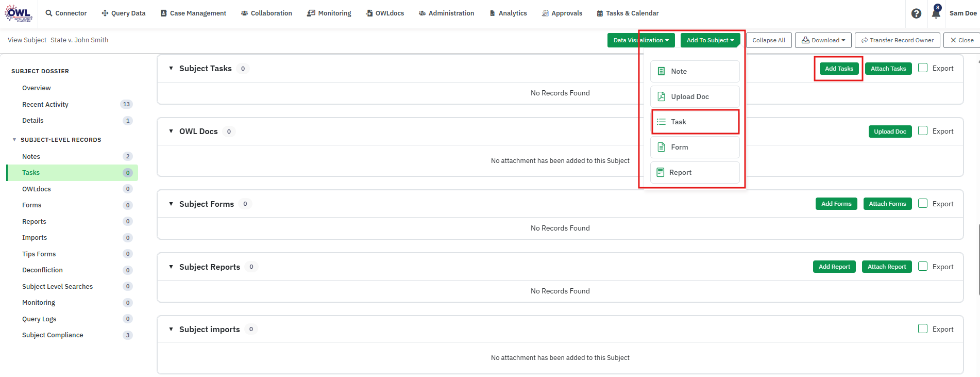Click the OWL Intelligence Platform logo
This screenshot has width=980, height=377.
pyautogui.click(x=19, y=13)
